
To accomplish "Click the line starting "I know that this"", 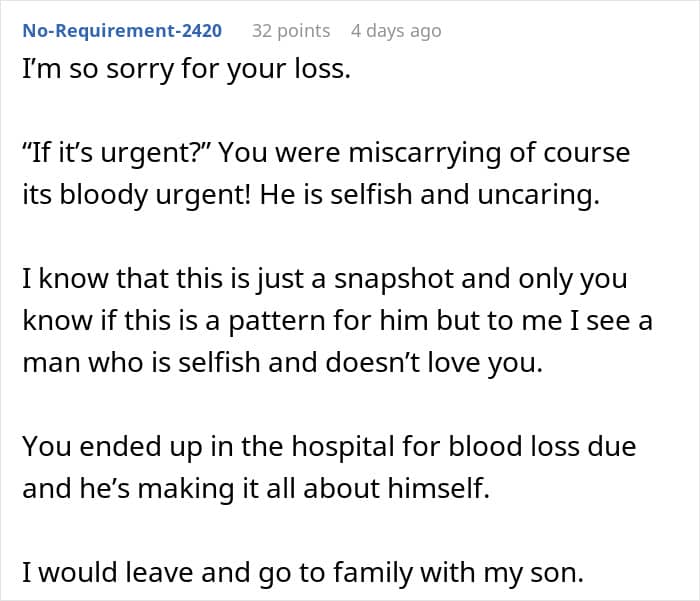I will point(325,279).
